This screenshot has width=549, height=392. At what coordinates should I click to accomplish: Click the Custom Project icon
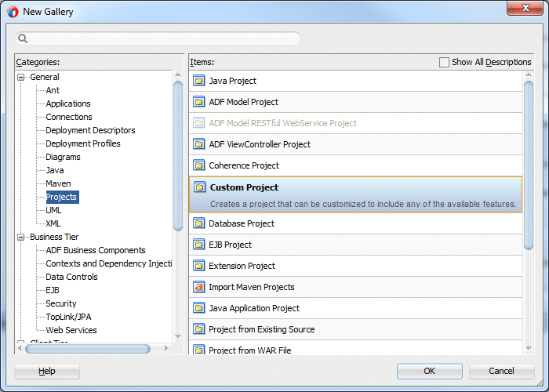(199, 187)
